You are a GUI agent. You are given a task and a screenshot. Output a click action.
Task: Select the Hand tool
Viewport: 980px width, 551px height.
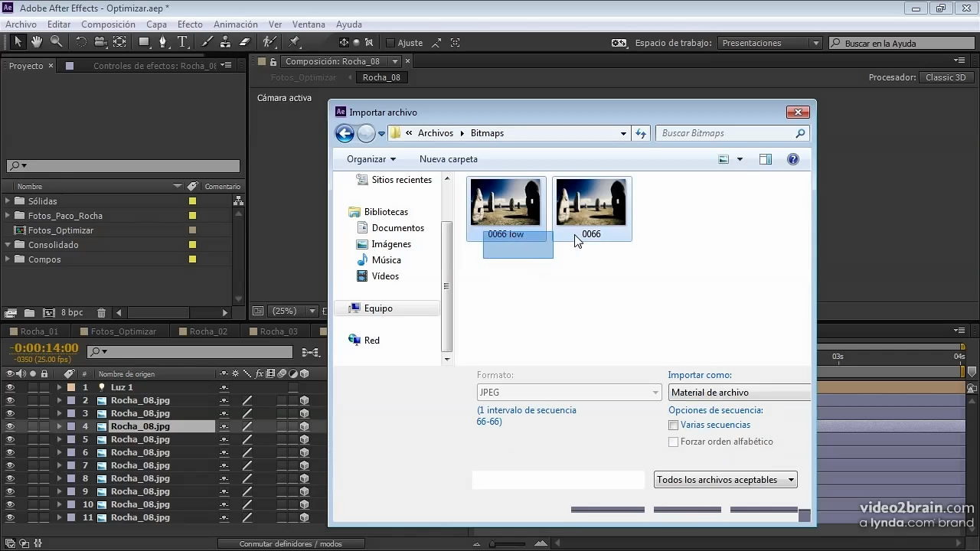click(x=37, y=42)
